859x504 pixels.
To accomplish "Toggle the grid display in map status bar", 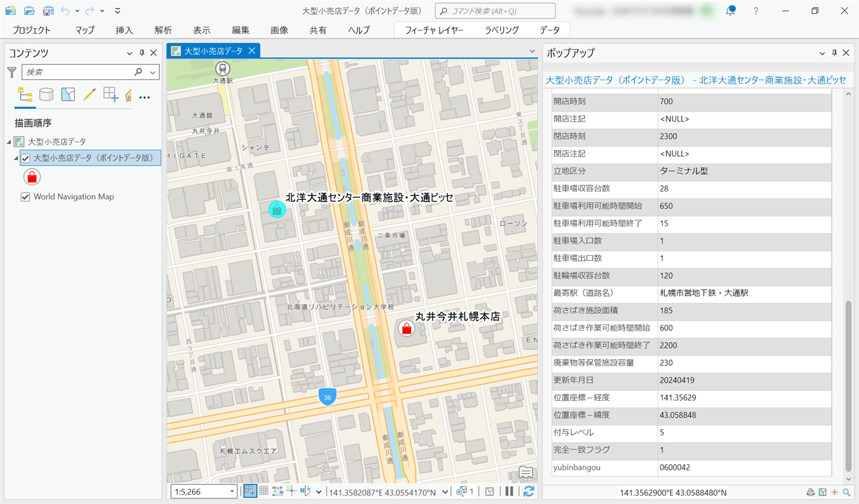I will 264,491.
